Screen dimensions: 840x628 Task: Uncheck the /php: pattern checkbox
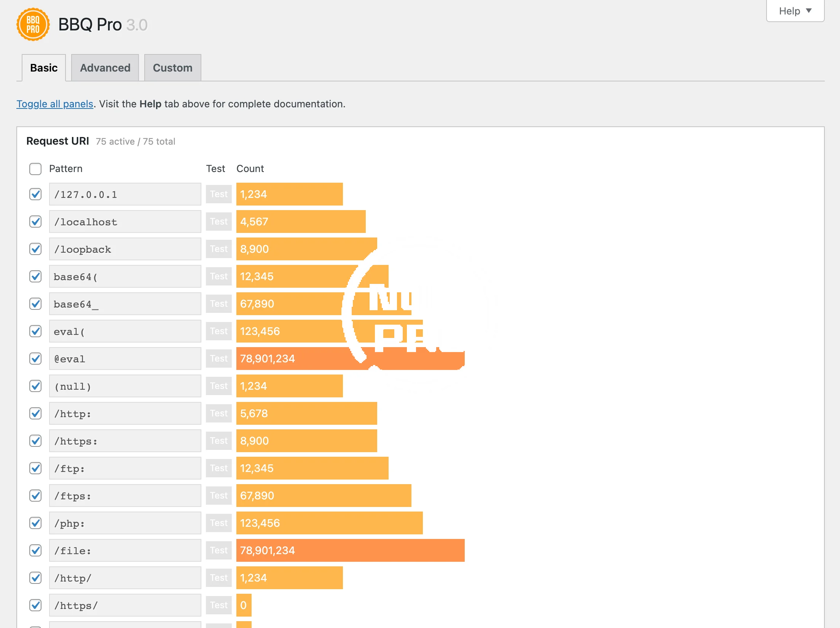(35, 523)
